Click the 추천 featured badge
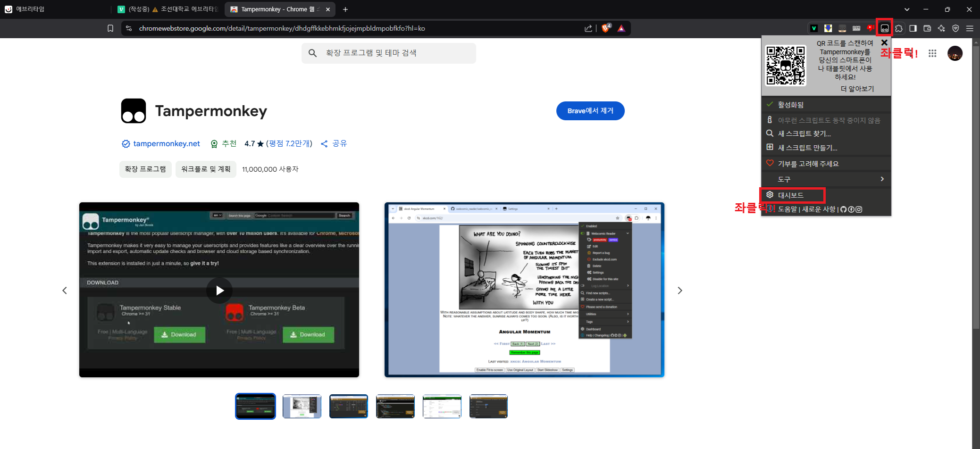Screen dimensions: 980x449 pos(224,144)
